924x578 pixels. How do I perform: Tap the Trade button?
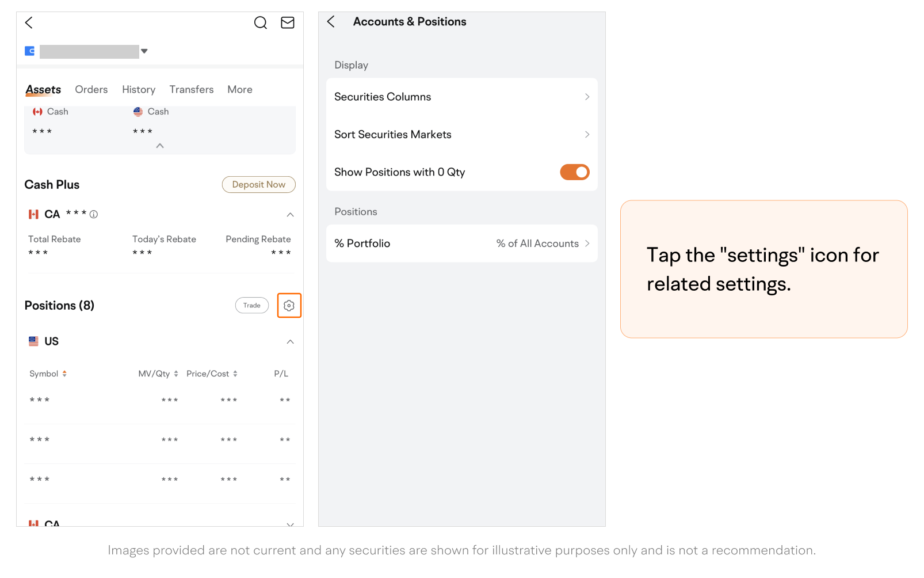tap(251, 306)
